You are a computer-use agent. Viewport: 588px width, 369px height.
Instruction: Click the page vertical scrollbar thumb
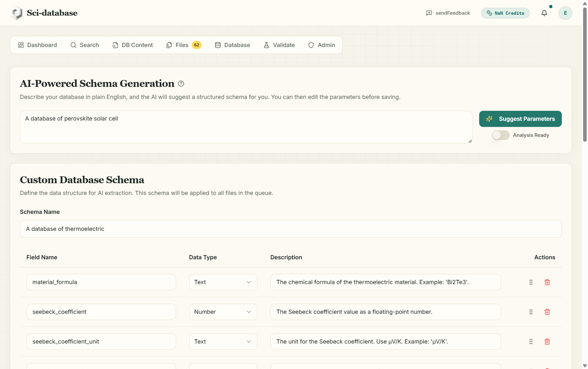tap(585, 74)
